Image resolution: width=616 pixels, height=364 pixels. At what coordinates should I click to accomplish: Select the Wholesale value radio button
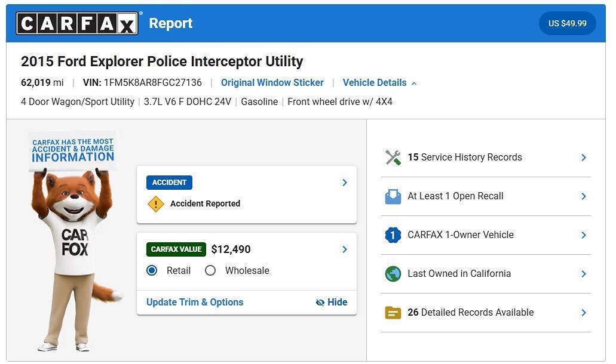click(x=210, y=271)
